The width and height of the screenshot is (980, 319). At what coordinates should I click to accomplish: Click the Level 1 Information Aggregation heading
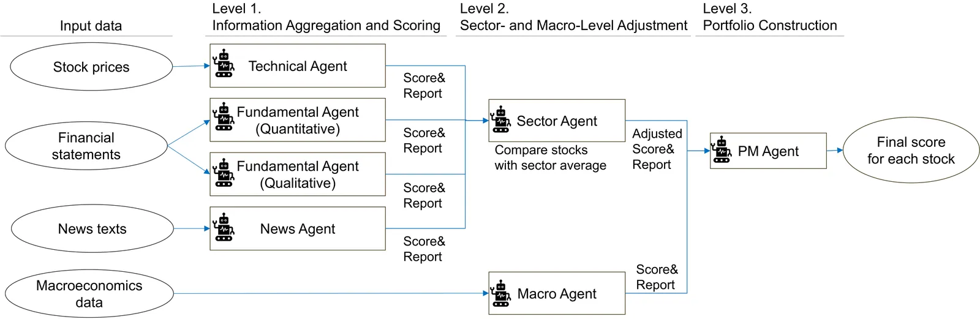pos(326,18)
